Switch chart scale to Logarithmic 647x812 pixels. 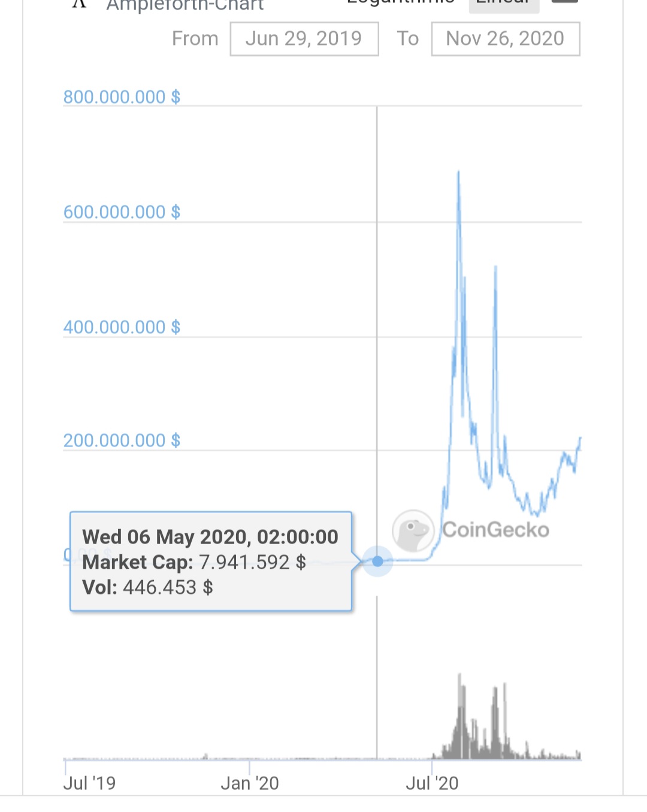pos(401,3)
